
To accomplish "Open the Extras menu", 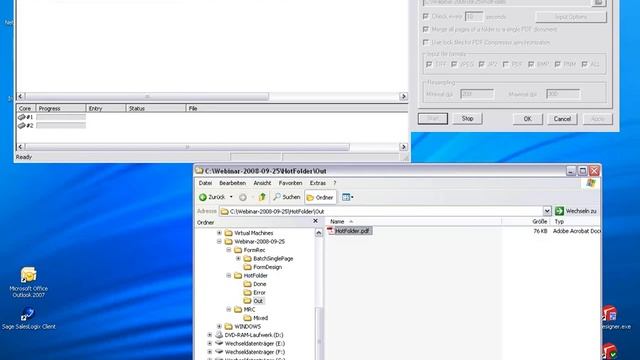I will [x=318, y=183].
